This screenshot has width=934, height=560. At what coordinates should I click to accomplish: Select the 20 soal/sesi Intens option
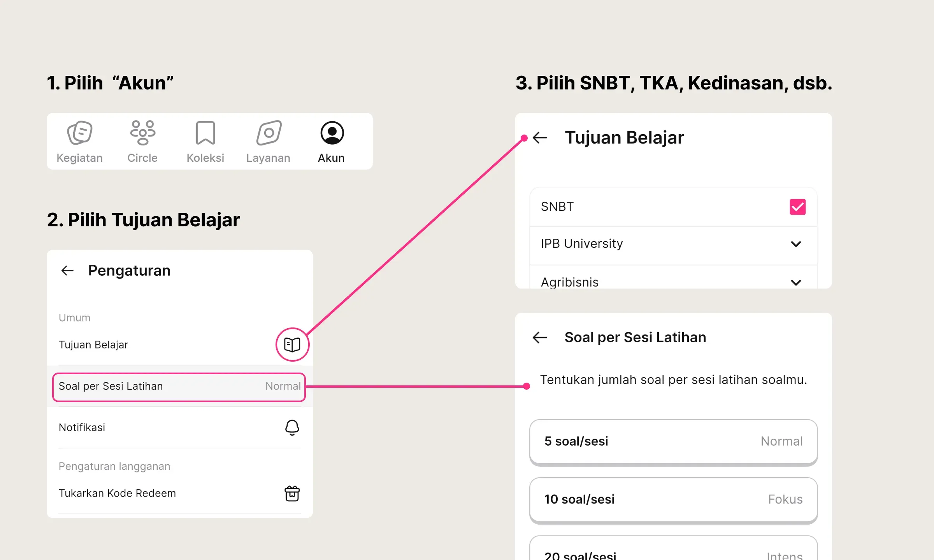[x=673, y=548]
